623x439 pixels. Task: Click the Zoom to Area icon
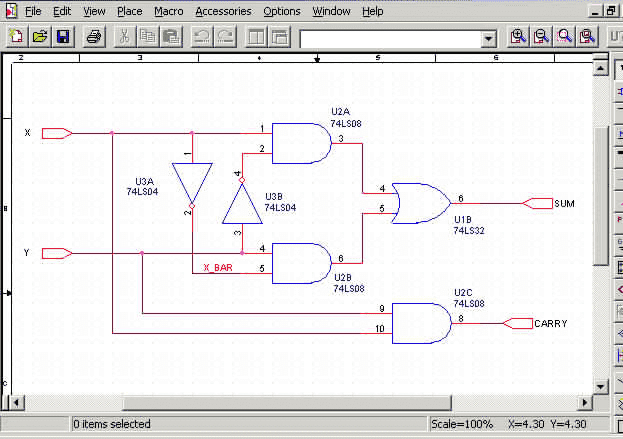click(564, 37)
